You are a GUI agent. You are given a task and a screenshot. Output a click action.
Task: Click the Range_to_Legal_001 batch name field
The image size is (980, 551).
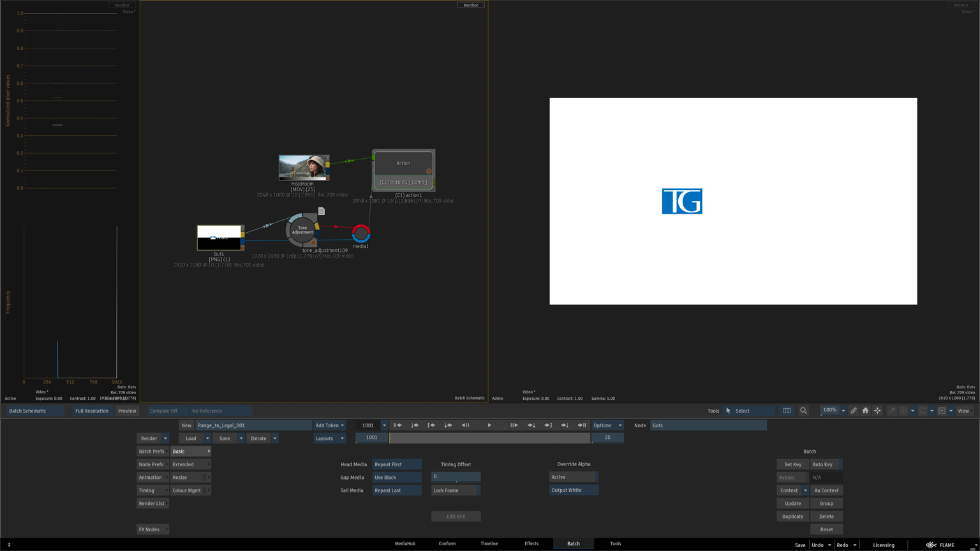pyautogui.click(x=253, y=425)
